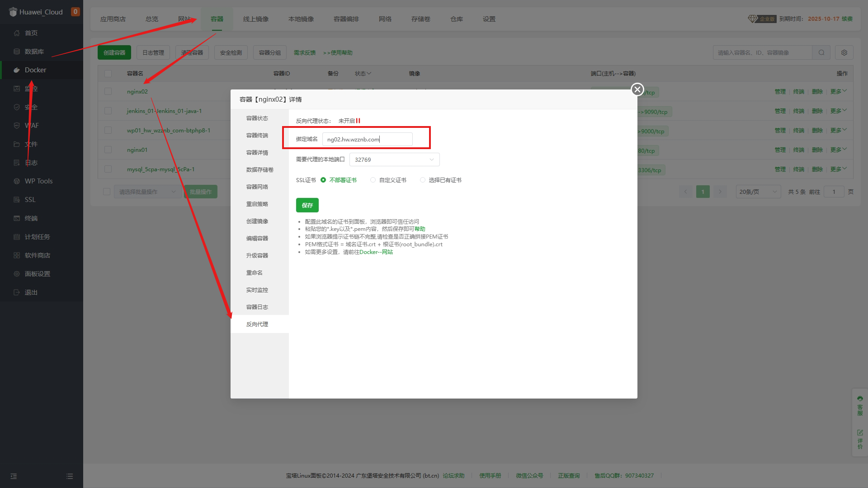The height and width of the screenshot is (488, 868).
Task: Select 自定义证书 radio option
Action: [x=373, y=180]
